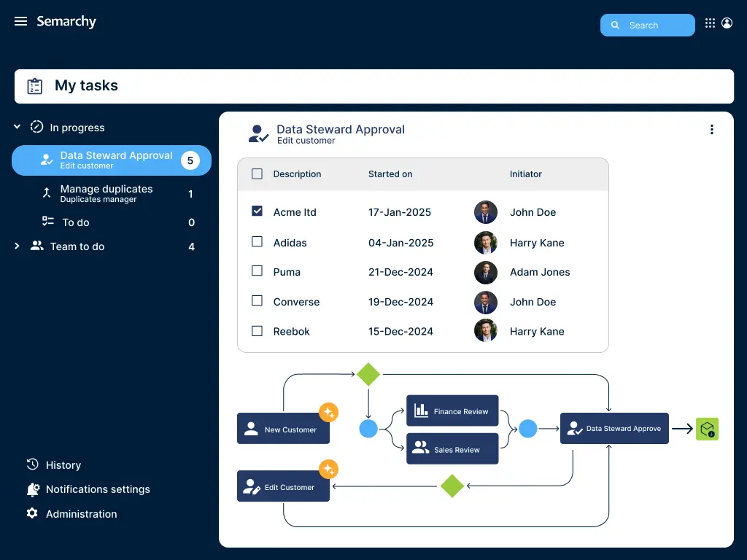
Task: Open the Adidas task description
Action: pyautogui.click(x=290, y=243)
